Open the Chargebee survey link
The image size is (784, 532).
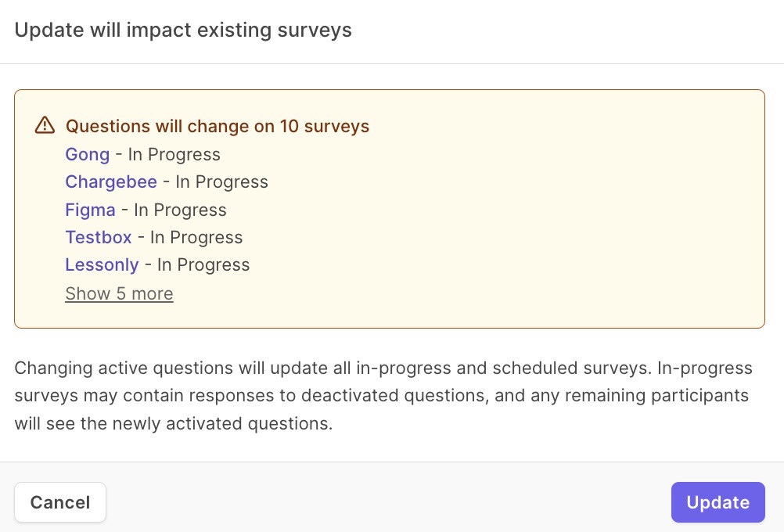[x=111, y=182]
